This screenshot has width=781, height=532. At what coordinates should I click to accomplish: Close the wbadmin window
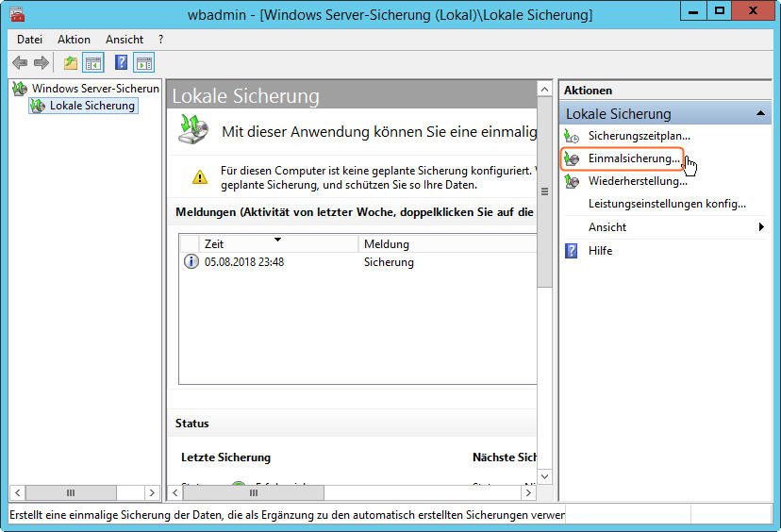[753, 11]
